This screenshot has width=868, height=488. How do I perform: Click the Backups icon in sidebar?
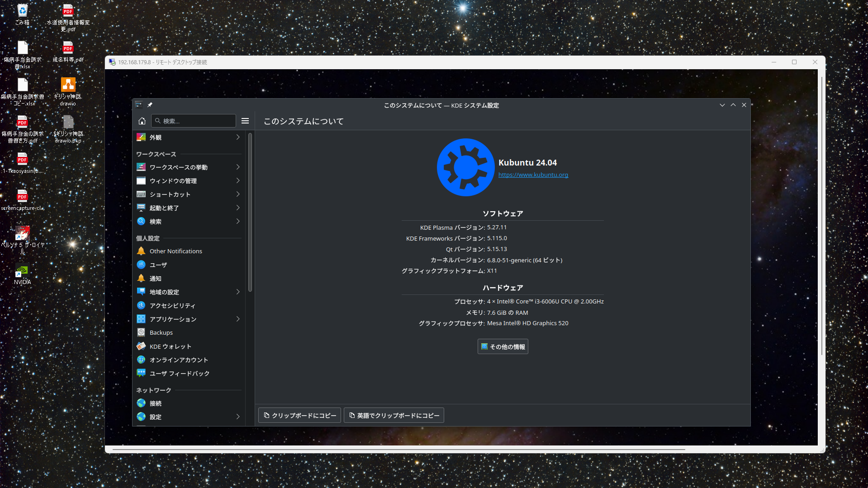click(x=141, y=332)
